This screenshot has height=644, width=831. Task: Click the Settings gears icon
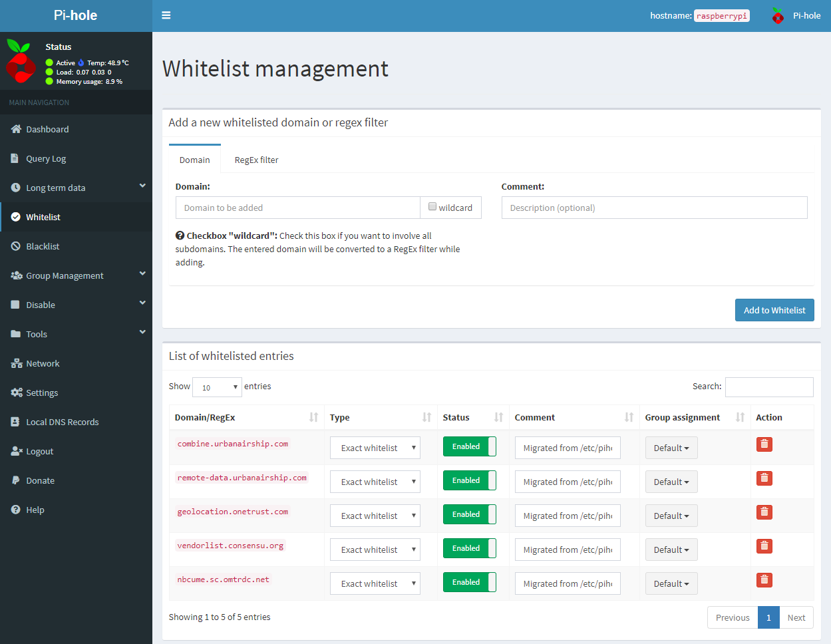pos(17,393)
